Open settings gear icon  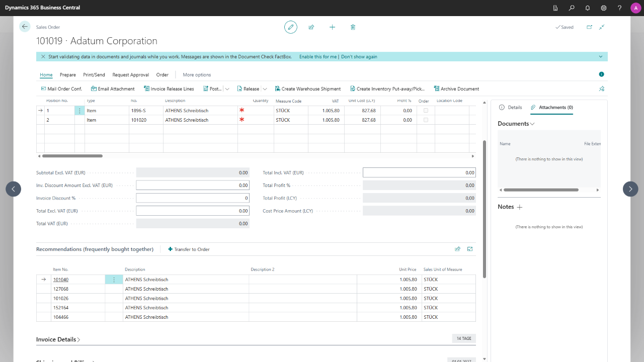pos(604,8)
